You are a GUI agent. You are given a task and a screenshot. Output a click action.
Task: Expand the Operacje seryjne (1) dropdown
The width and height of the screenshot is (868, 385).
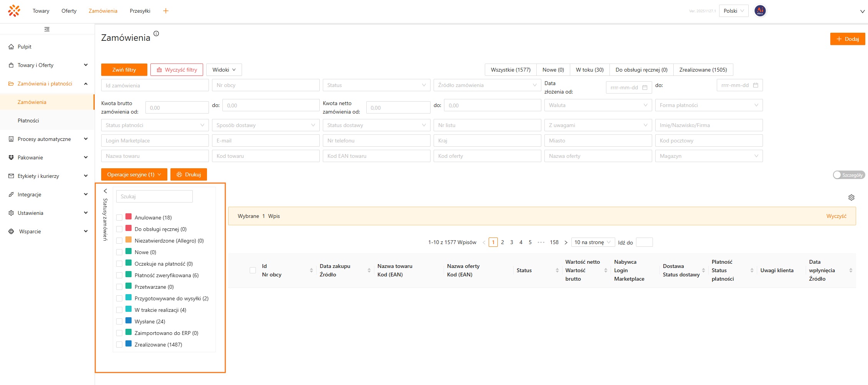pyautogui.click(x=134, y=174)
